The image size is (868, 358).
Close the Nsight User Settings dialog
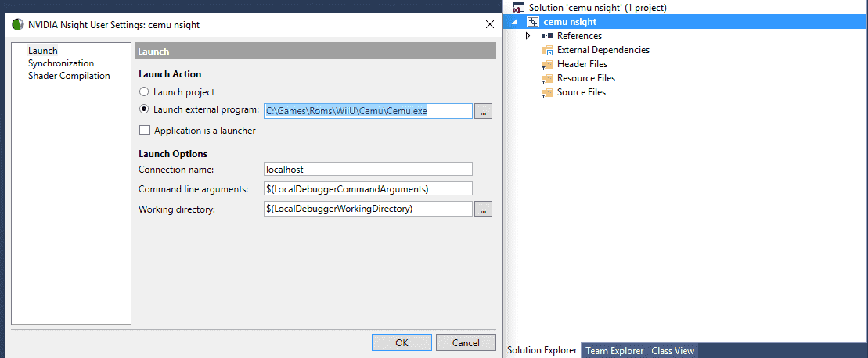[x=489, y=24]
